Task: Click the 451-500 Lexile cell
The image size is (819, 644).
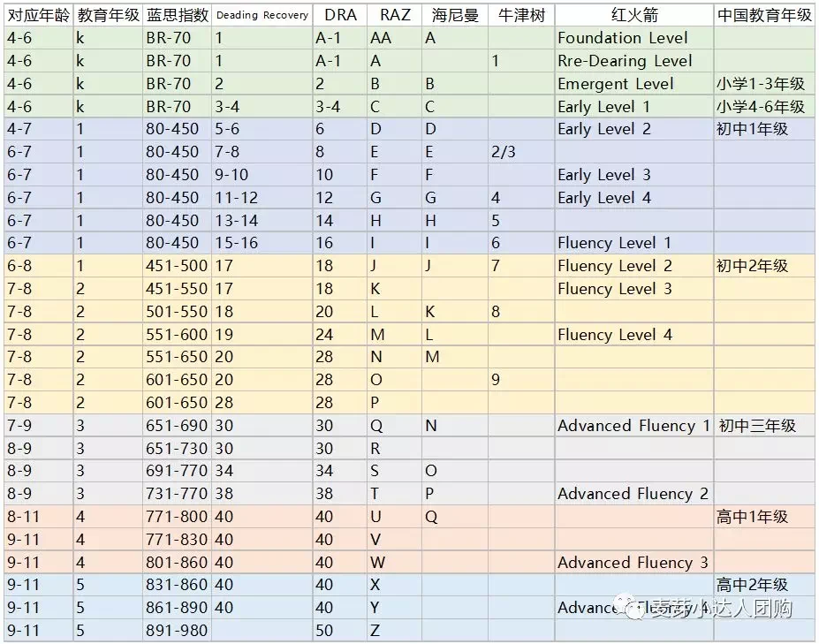Action: 177,266
